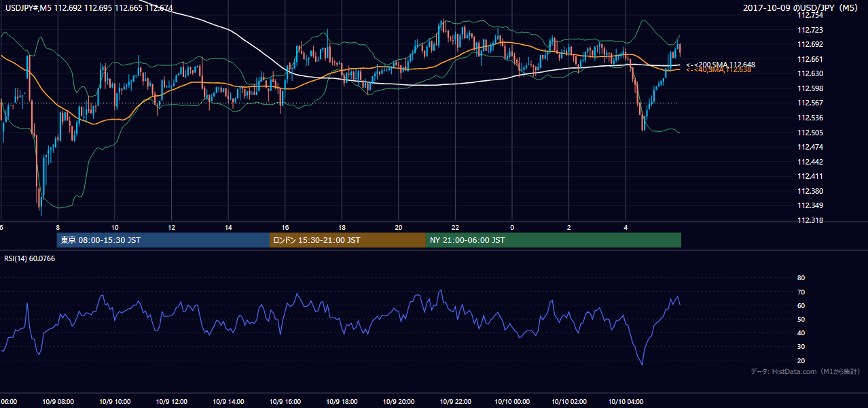Click price axis label 112.442
The width and height of the screenshot is (868, 408).
tap(810, 162)
